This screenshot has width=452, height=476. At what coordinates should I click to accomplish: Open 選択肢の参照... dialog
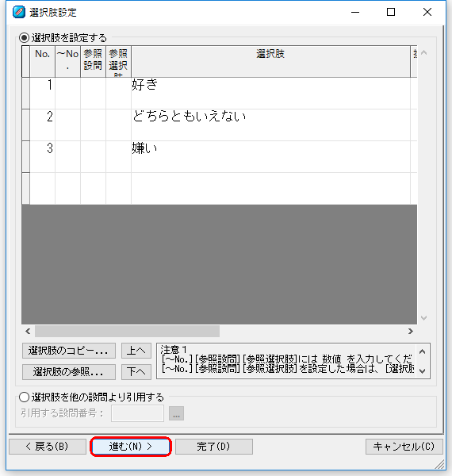(69, 372)
